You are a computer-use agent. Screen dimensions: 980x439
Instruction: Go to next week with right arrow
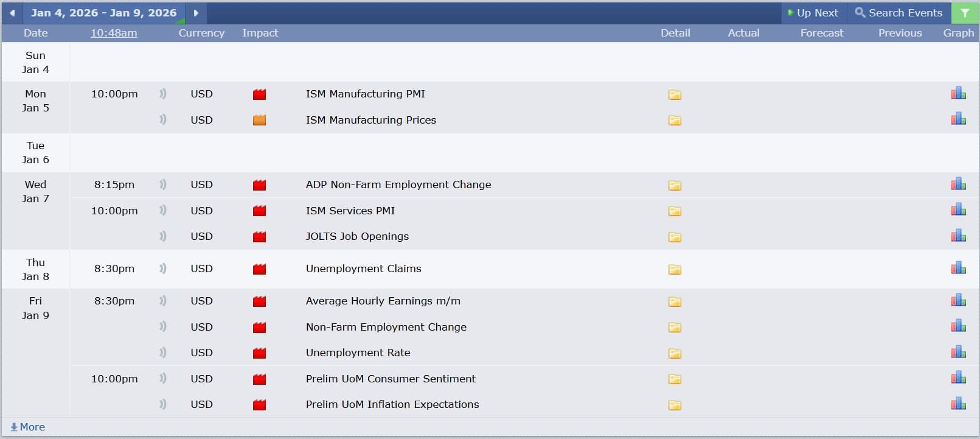[x=196, y=13]
